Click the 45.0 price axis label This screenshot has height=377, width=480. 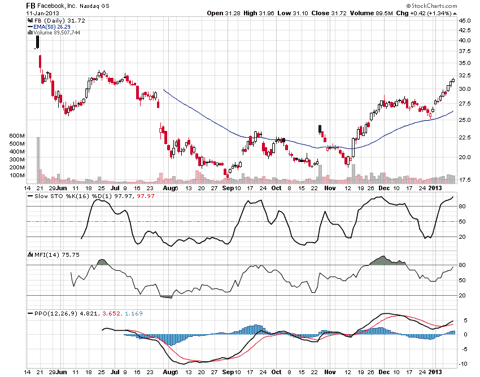465,20
